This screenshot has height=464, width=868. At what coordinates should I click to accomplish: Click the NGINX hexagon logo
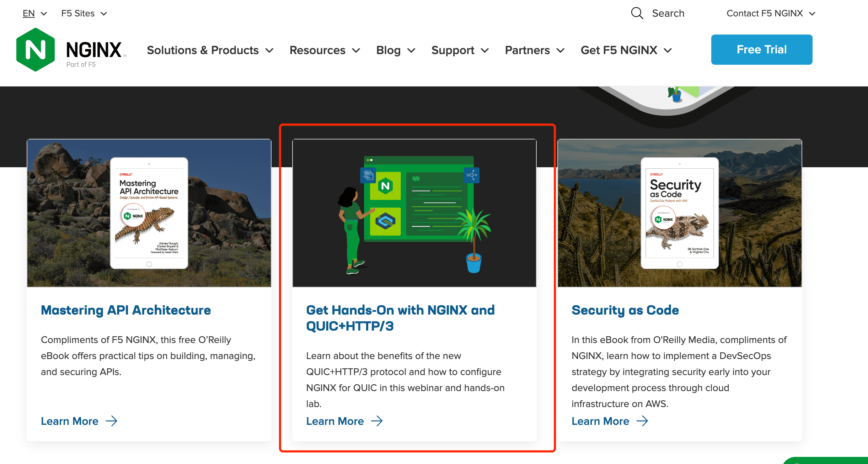[x=36, y=50]
